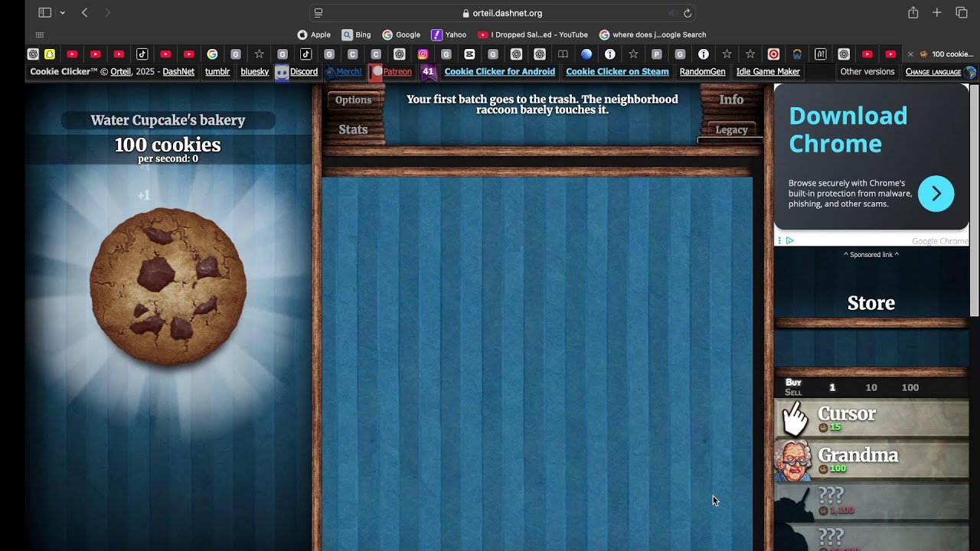Open Cookie Clicker for Android link

(x=499, y=72)
